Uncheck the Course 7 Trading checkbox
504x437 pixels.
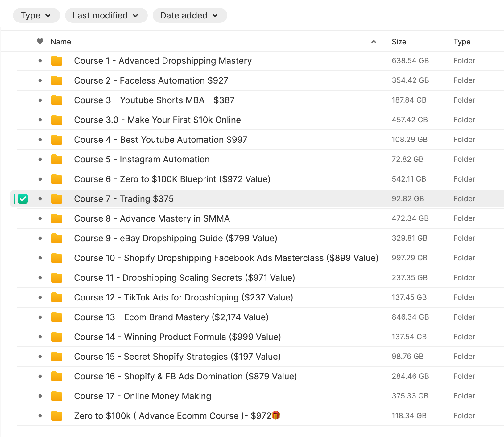click(x=23, y=199)
